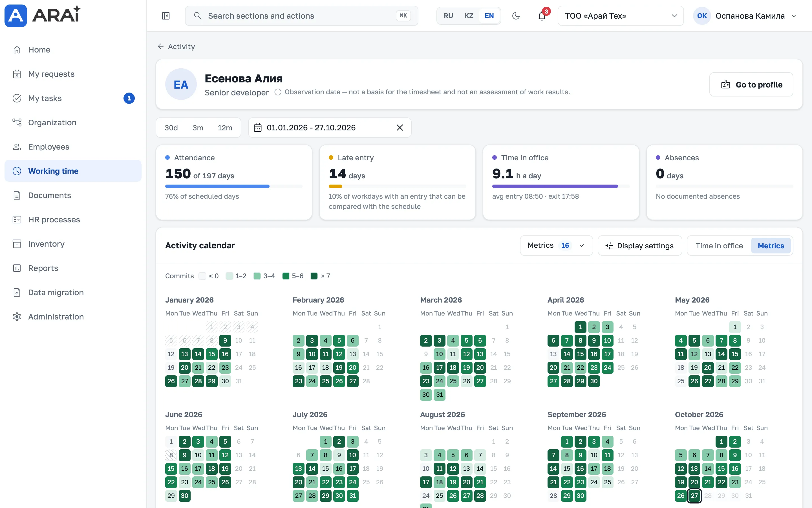Select 3m period tab

(x=198, y=128)
